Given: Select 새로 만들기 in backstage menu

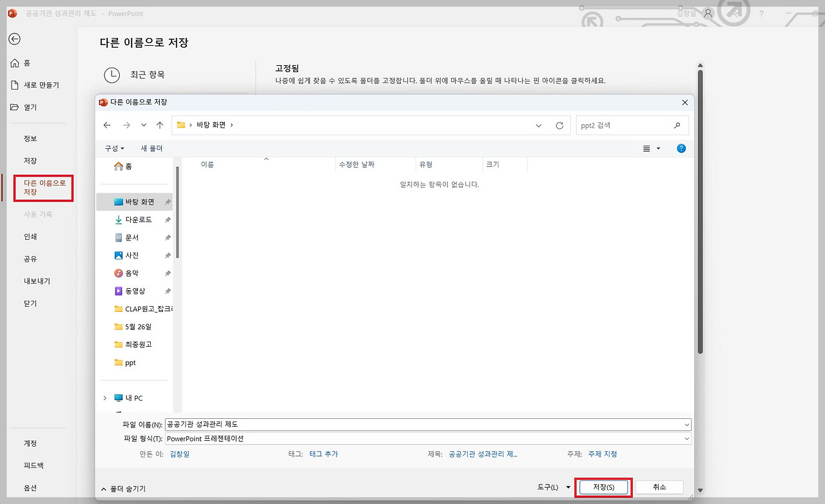Looking at the screenshot, I should (35, 85).
